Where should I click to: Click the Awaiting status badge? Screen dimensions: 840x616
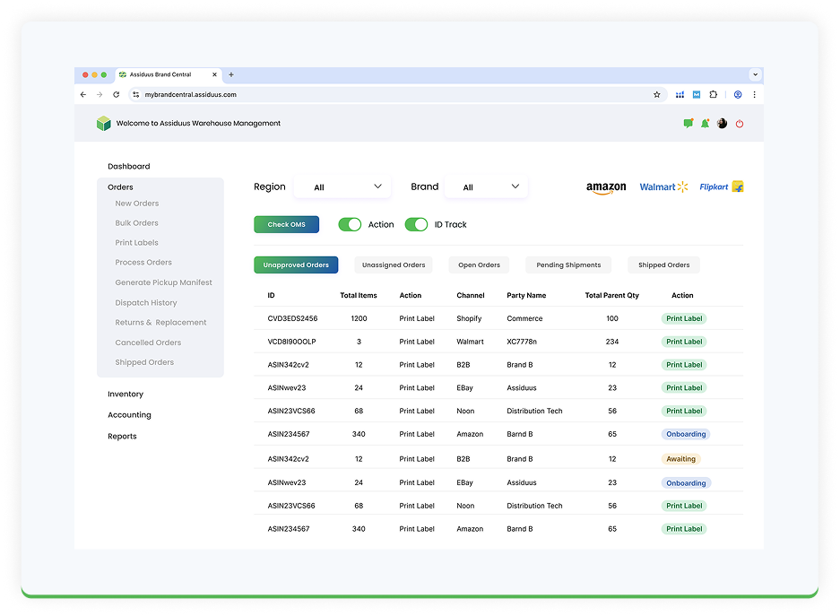tap(681, 458)
